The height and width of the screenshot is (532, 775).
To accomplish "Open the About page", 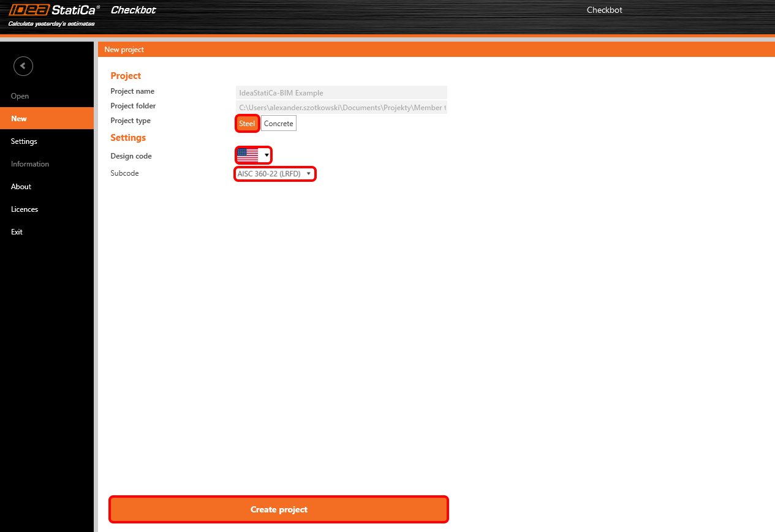I will click(20, 186).
